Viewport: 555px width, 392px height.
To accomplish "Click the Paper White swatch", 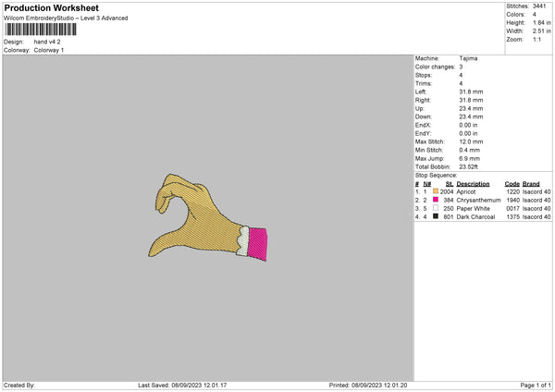I will [x=436, y=208].
